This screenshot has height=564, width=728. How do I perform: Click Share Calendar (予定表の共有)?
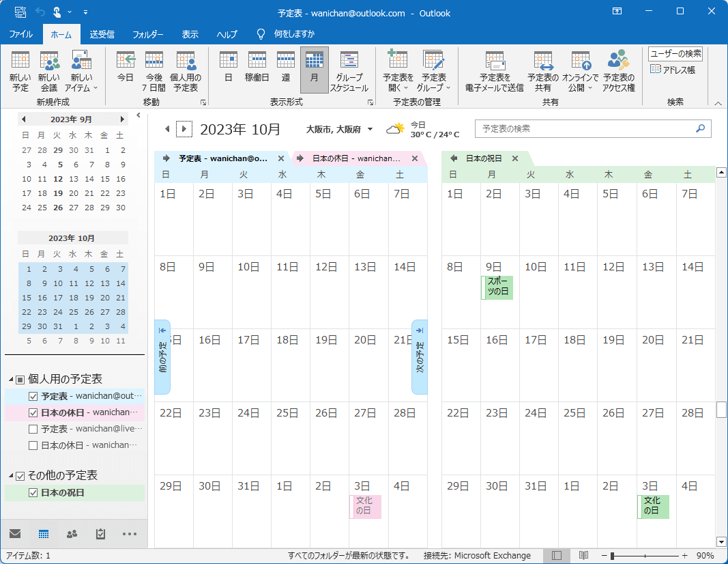542,72
